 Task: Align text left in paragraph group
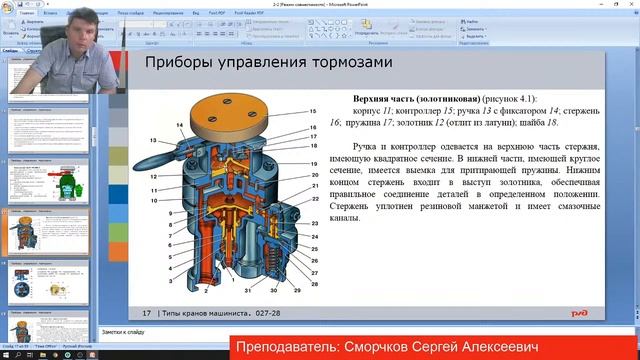coord(199,34)
